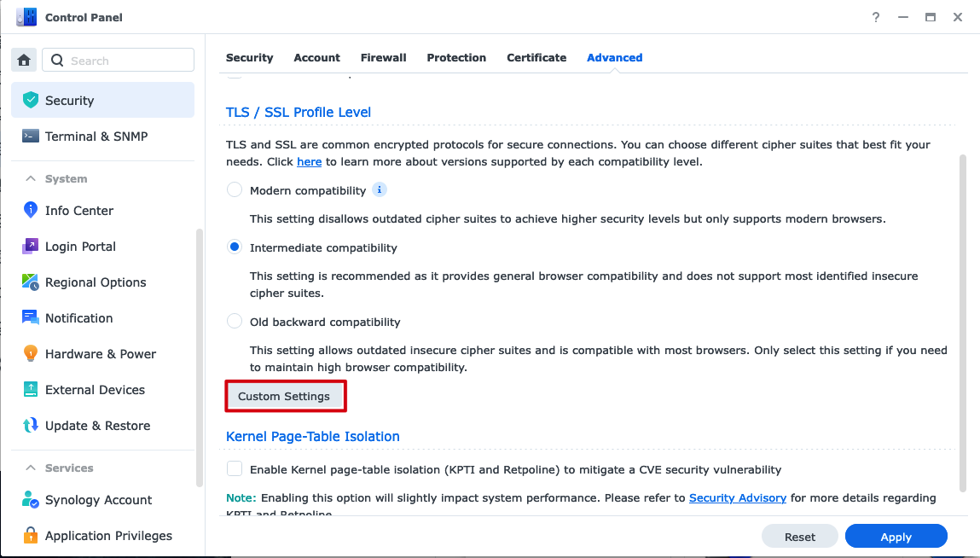
Task: Switch to the Certificate tab
Action: pyautogui.click(x=536, y=58)
